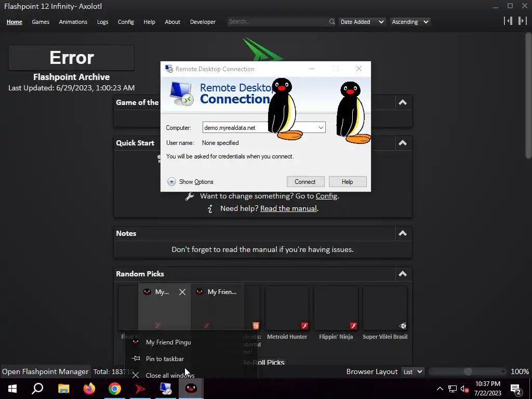This screenshot has height=399, width=532.
Task: Open the Metroid Hunter game thumbnail
Action: (287, 308)
